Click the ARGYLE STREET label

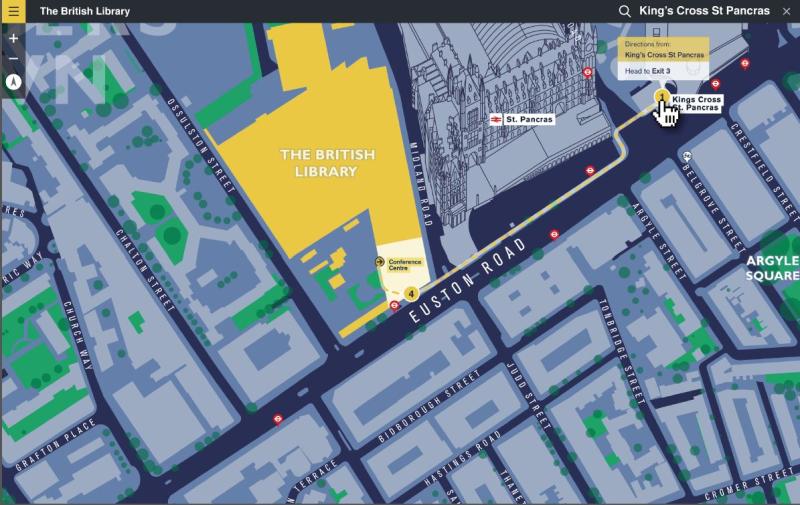(659, 241)
